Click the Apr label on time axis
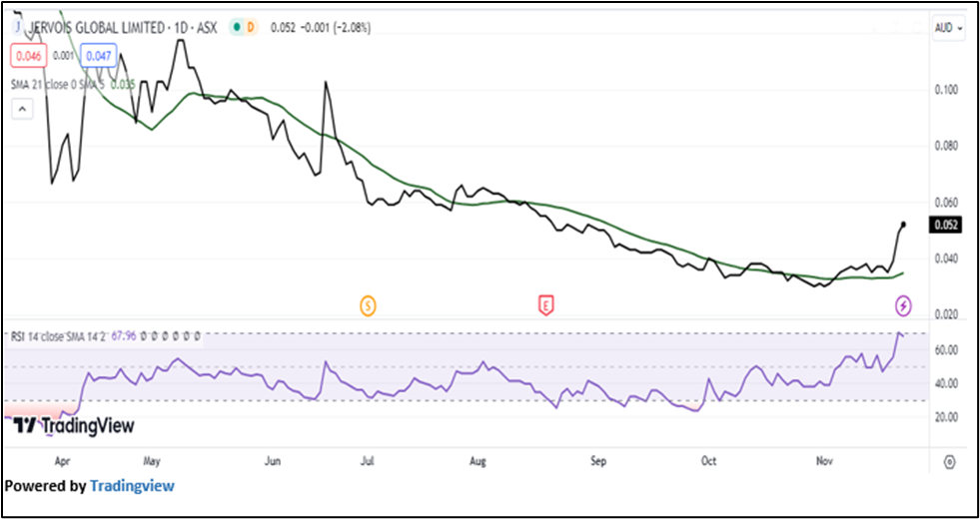The height and width of the screenshot is (519, 980). (61, 462)
